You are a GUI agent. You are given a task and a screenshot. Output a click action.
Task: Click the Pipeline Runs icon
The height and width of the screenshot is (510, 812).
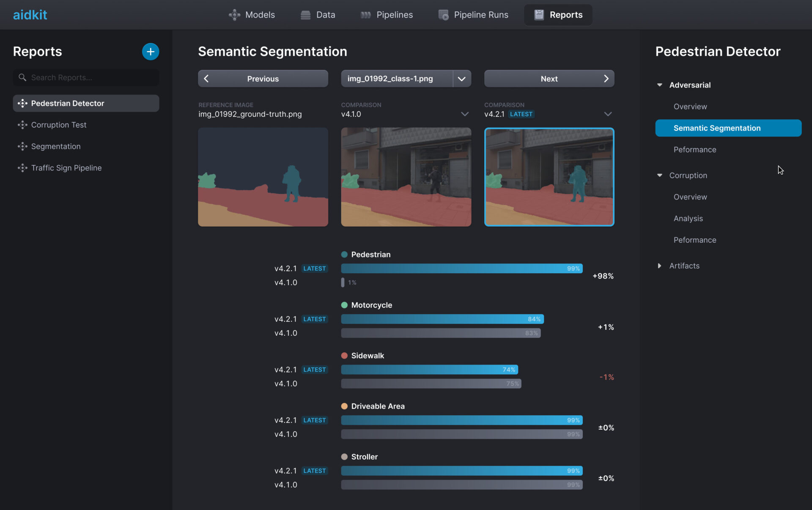[x=443, y=15]
